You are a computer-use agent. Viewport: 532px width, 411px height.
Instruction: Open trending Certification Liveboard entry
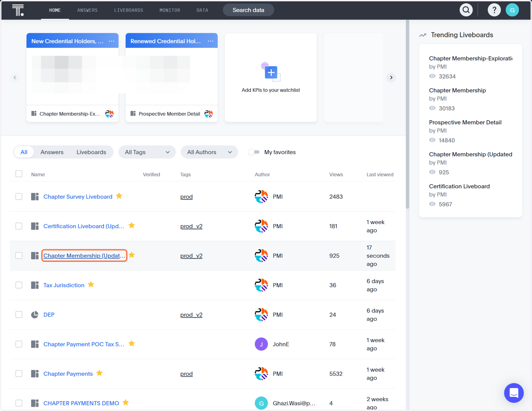[459, 186]
